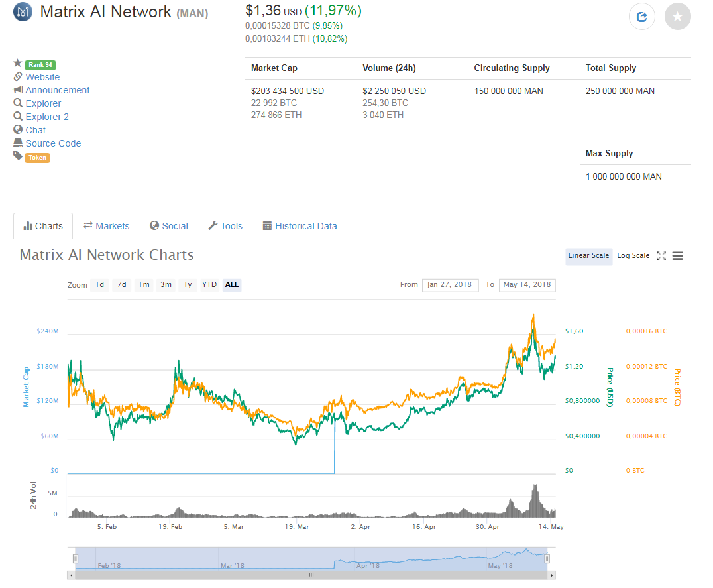This screenshot has width=713, height=588.
Task: Click the left handle of the range navigator
Action: click(76, 558)
